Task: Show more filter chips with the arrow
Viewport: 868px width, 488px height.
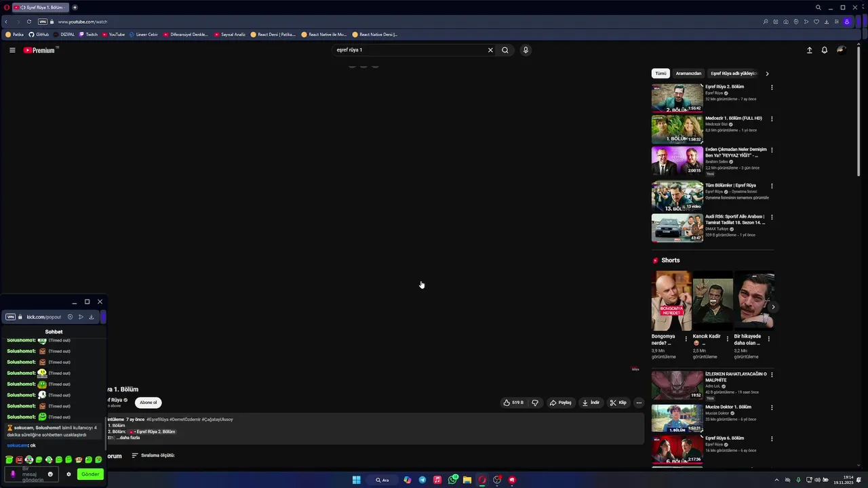Action: click(x=767, y=73)
